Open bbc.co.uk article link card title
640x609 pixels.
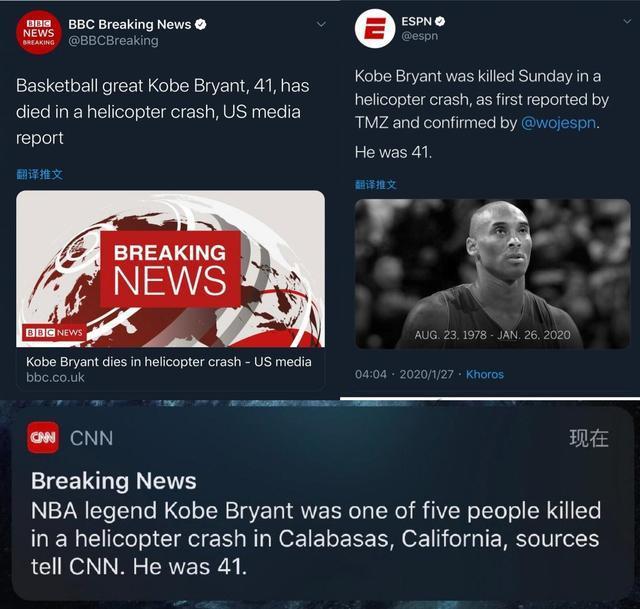(169, 362)
